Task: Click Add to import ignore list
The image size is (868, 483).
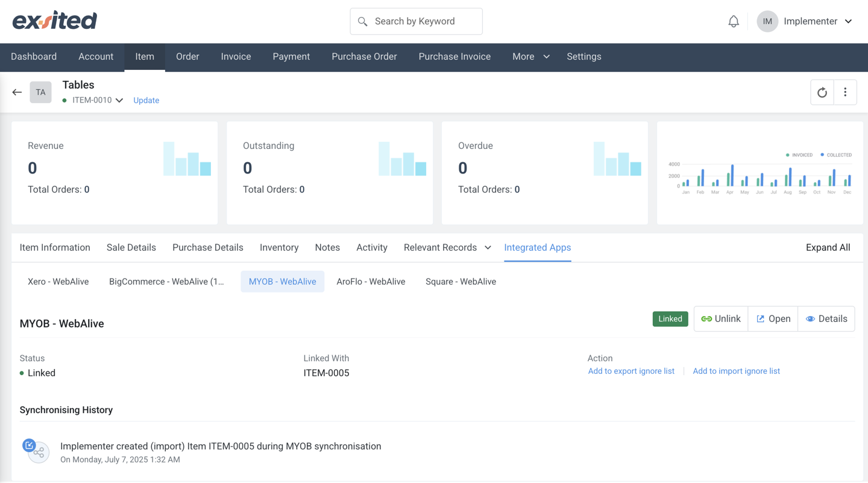Action: pyautogui.click(x=736, y=371)
